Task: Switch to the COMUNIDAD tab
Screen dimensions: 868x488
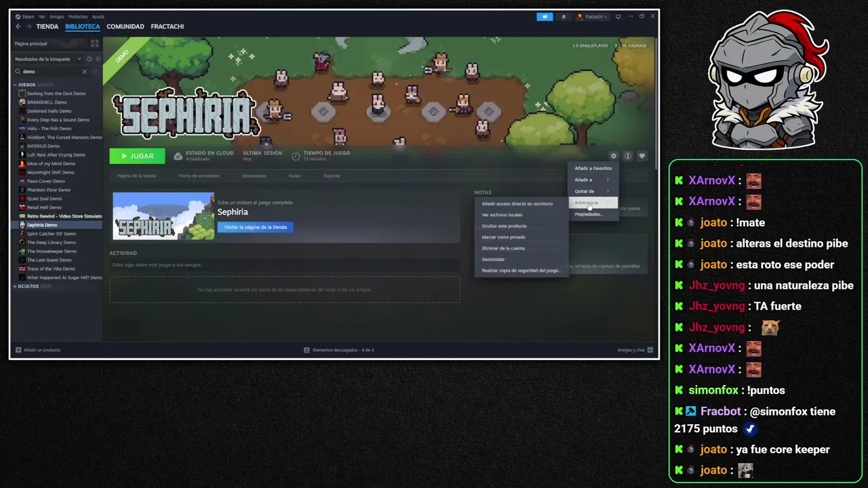Action: 125,26
